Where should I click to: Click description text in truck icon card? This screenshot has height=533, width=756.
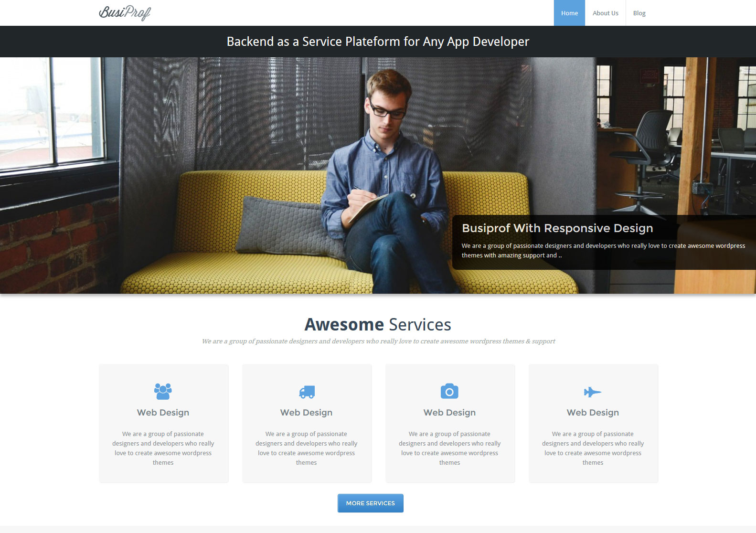pyautogui.click(x=306, y=448)
